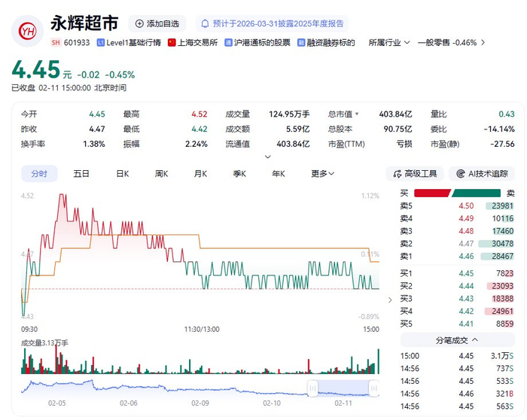The image size is (527, 420).
Task: Click the 总市值 403.84亿 value
Action: click(395, 114)
